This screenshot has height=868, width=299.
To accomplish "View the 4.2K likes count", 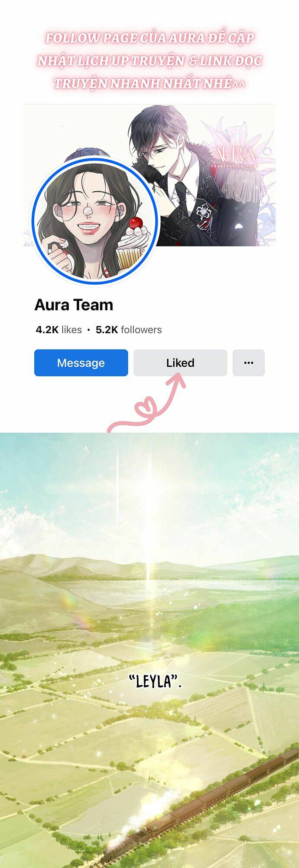I will coord(58,330).
